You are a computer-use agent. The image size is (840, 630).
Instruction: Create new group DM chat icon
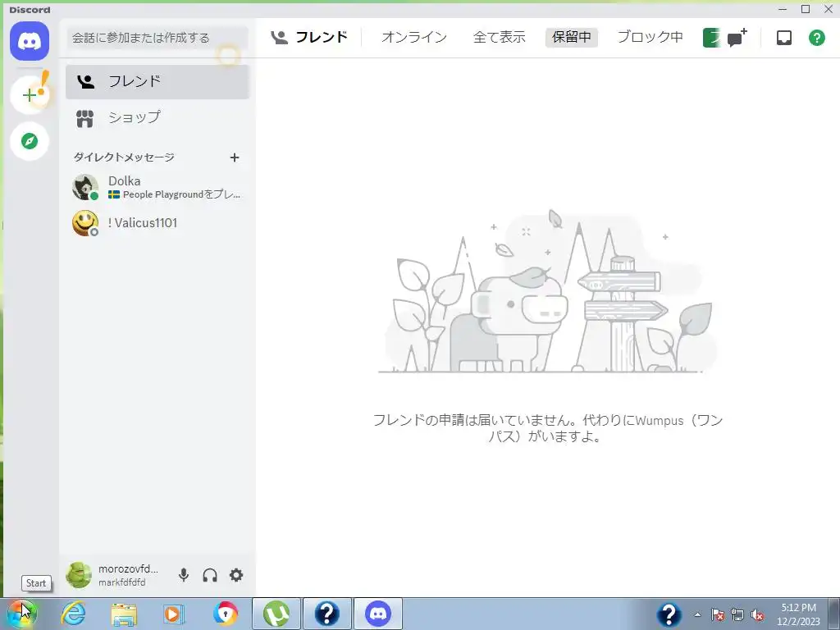coord(737,38)
